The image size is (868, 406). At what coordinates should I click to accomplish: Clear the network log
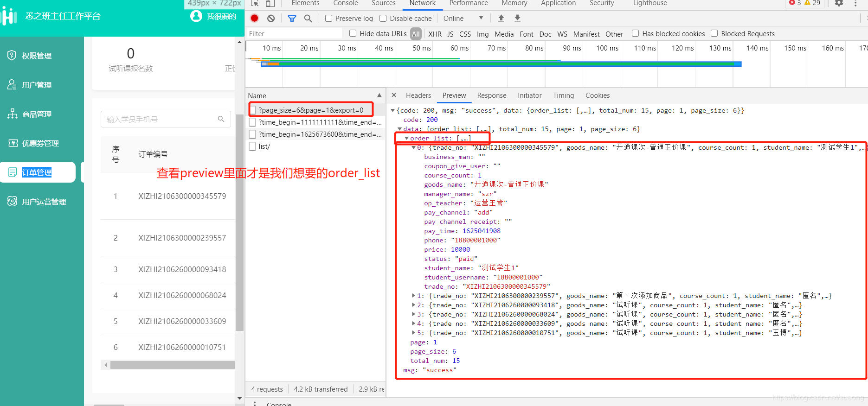coord(271,19)
